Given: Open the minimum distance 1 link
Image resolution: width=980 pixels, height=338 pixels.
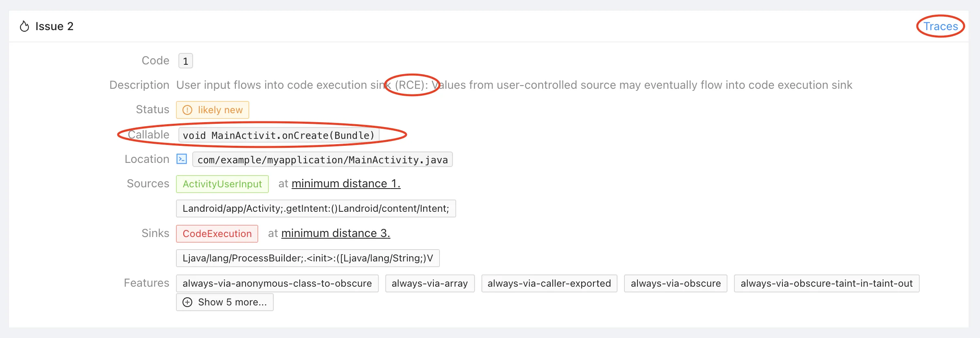Looking at the screenshot, I should click(x=346, y=184).
